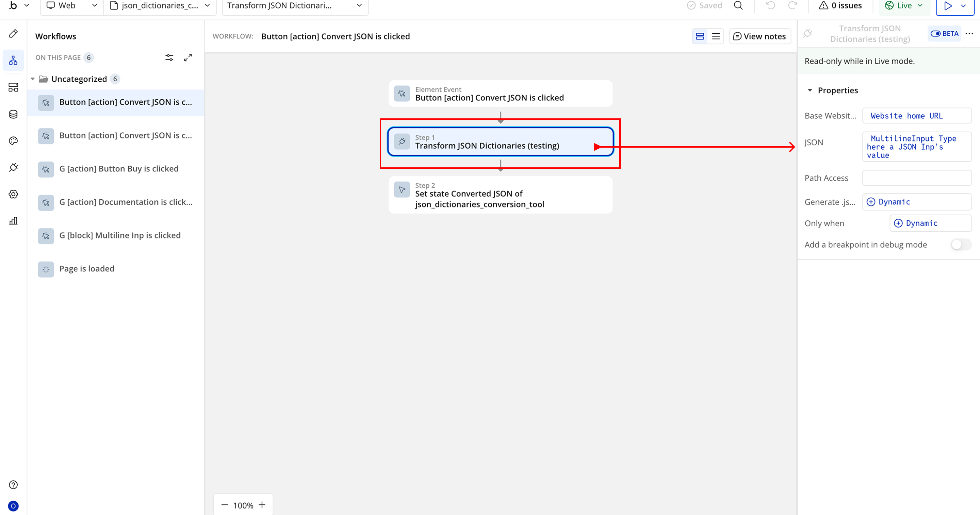Collapse the Properties section
Image resolution: width=980 pixels, height=515 pixels.
[810, 90]
